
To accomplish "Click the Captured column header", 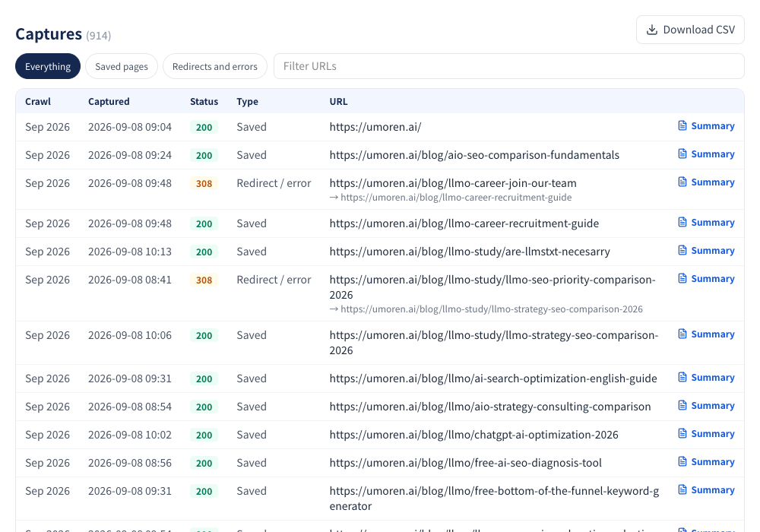I will pyautogui.click(x=109, y=101).
